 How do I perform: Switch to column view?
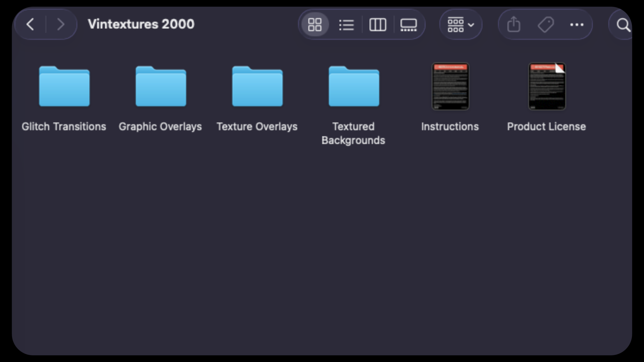(x=378, y=24)
